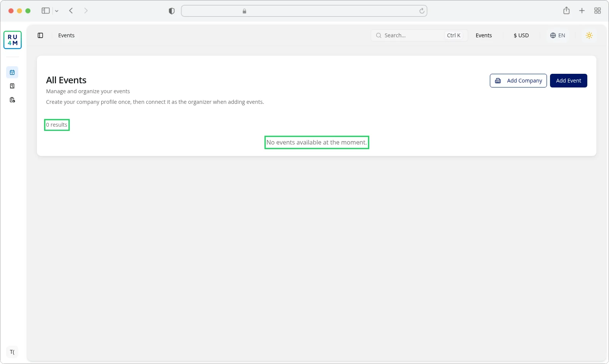Click the Add Event button
This screenshot has width=609, height=364.
pos(569,81)
